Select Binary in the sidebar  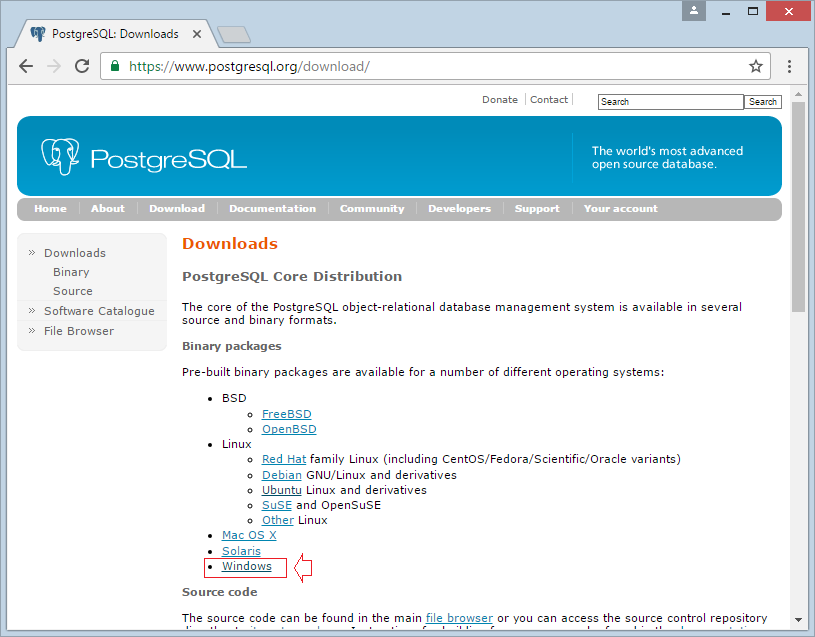(x=71, y=272)
